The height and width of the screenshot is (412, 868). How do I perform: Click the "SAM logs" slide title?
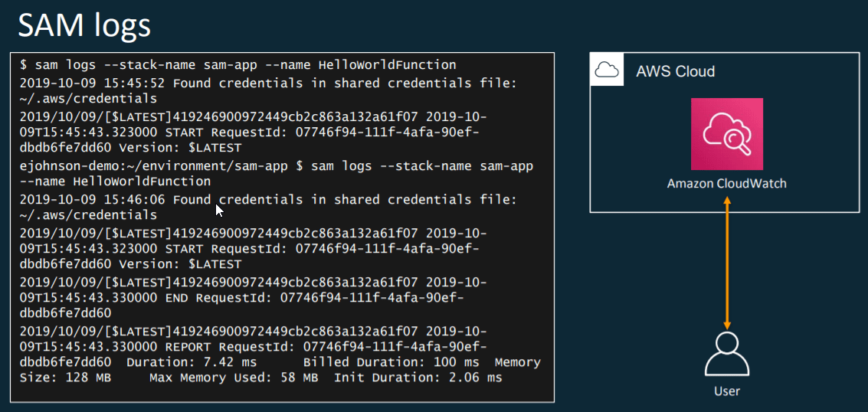click(84, 26)
